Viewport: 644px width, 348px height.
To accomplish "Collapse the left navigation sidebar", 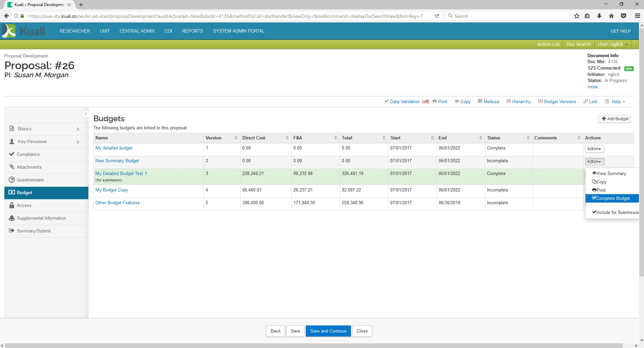I will tap(85, 114).
